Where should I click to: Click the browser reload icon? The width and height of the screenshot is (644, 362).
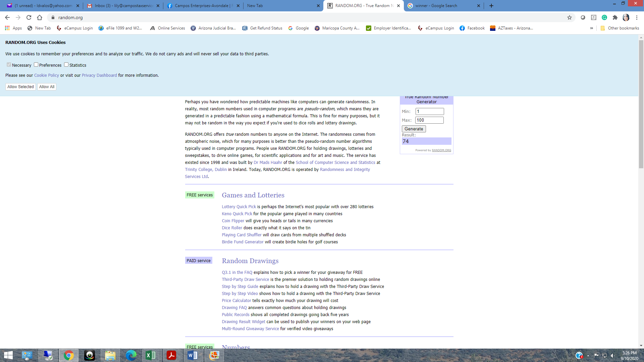click(x=29, y=17)
